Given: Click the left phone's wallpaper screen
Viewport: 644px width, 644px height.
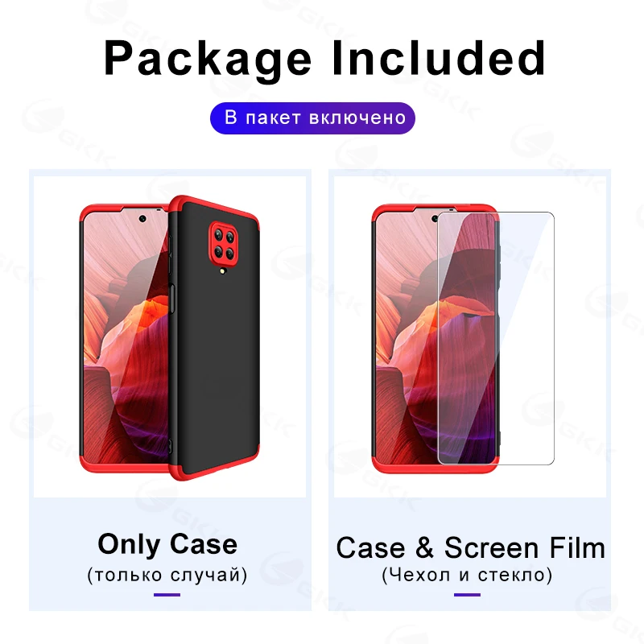Looking at the screenshot, I should (126, 336).
